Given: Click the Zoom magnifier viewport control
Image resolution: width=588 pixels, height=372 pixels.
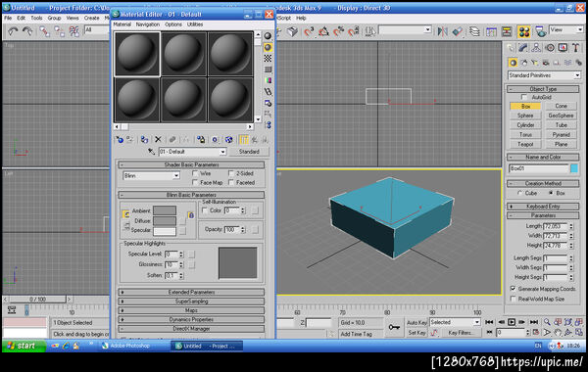Looking at the screenshot, I should (547, 322).
